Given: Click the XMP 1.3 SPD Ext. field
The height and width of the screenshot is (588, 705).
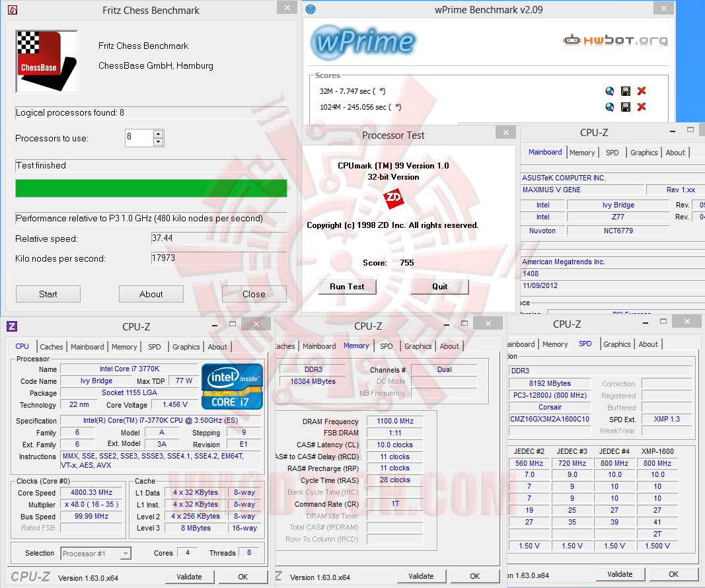Looking at the screenshot, I should point(667,419).
